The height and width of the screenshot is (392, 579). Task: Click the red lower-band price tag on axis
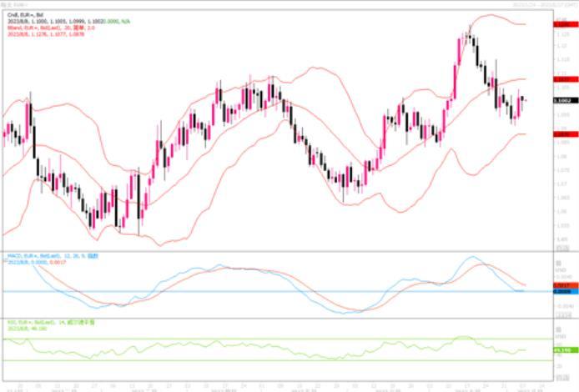(561, 133)
